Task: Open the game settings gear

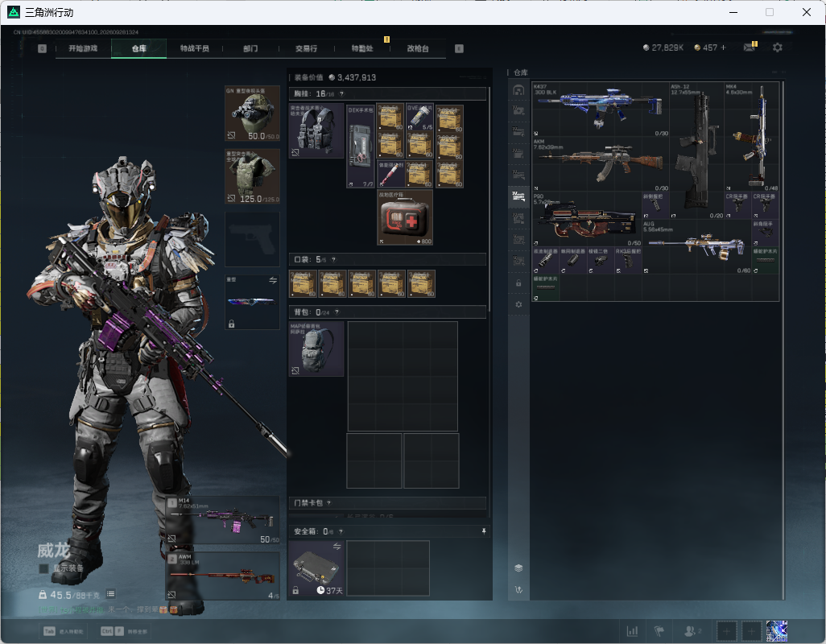Action: (778, 47)
